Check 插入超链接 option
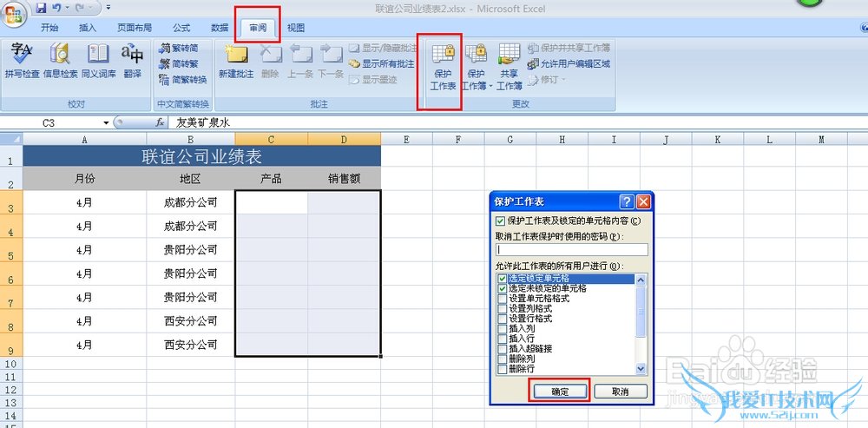Image resolution: width=868 pixels, height=428 pixels. (x=502, y=349)
